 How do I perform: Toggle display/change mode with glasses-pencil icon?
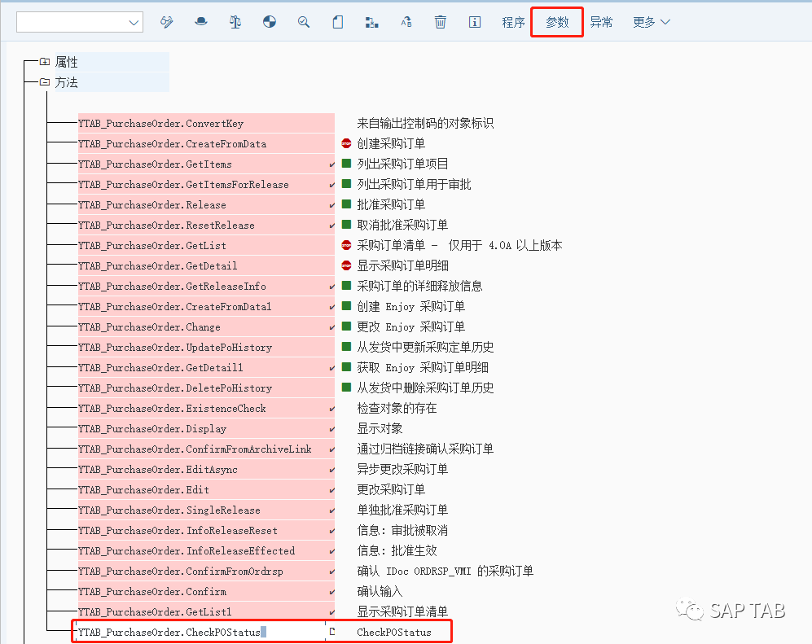coord(167,22)
